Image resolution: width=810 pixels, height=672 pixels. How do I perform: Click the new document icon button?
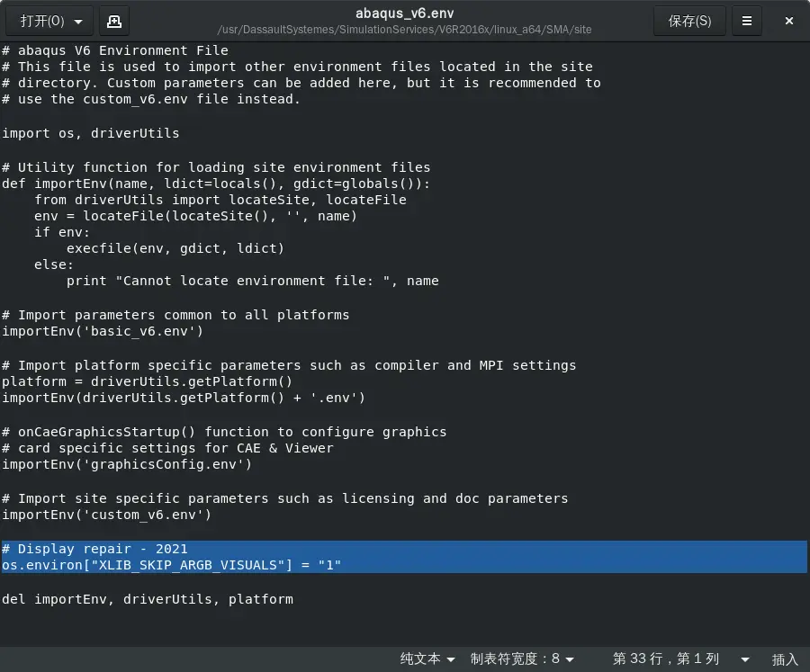click(x=114, y=22)
